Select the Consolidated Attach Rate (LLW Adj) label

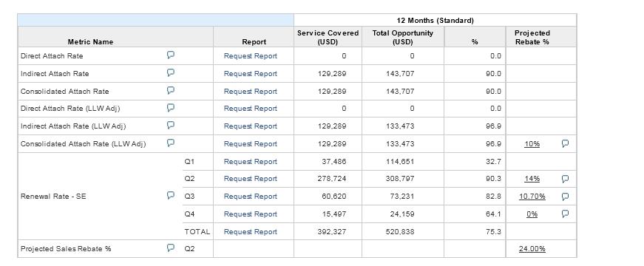click(83, 143)
